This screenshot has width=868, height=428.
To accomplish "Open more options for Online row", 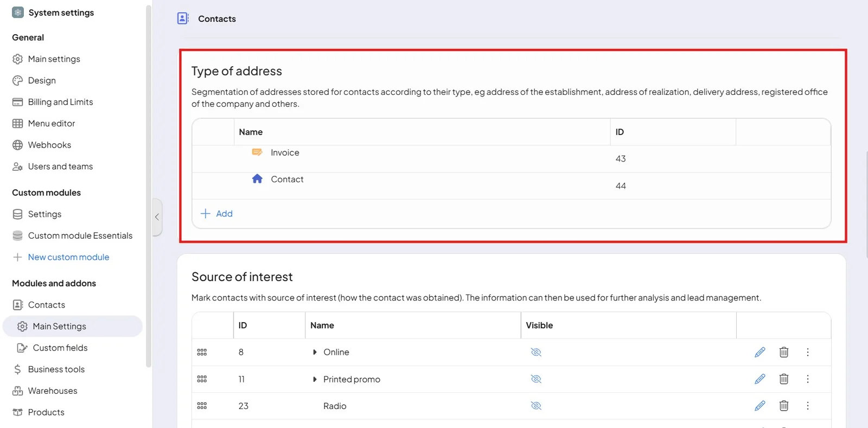I will (808, 352).
